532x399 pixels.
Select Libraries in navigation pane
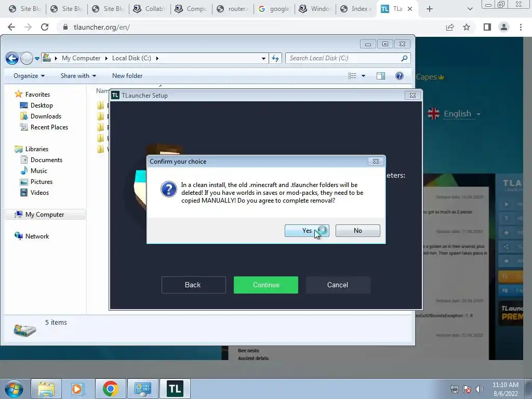(37, 149)
